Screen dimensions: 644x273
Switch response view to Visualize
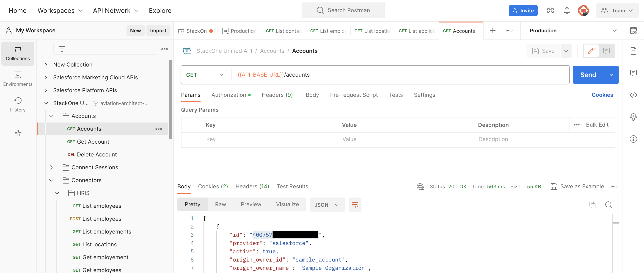tap(287, 204)
